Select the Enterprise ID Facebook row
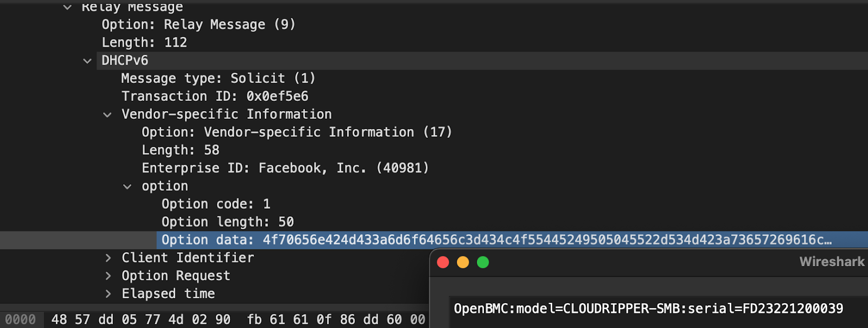 pyautogui.click(x=285, y=168)
